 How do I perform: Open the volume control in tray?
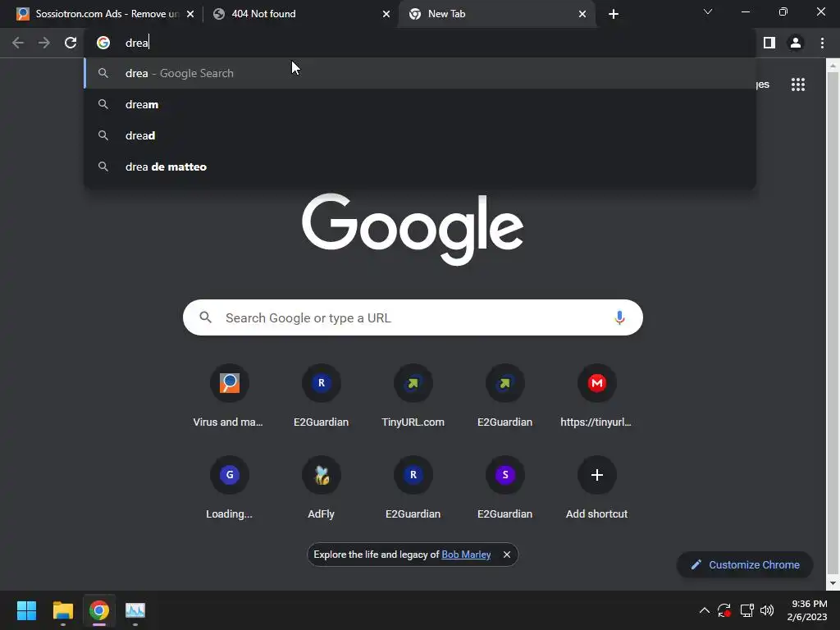pos(767,610)
